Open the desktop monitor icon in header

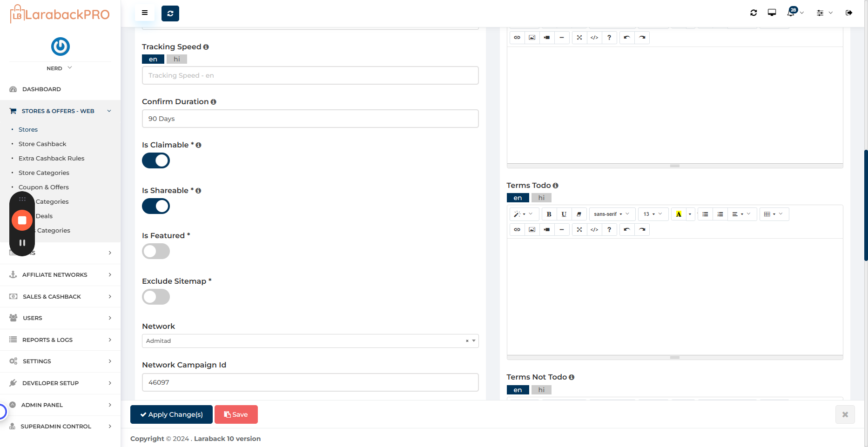point(772,13)
